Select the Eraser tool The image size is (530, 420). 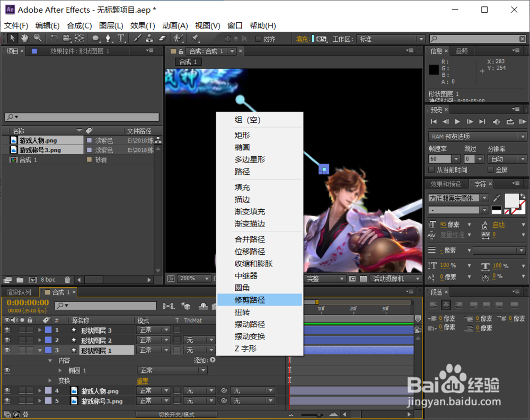click(x=162, y=38)
